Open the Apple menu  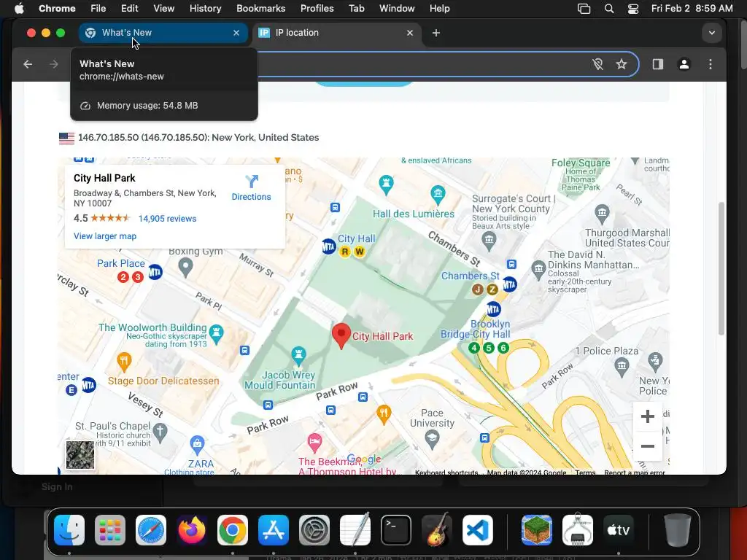click(19, 9)
